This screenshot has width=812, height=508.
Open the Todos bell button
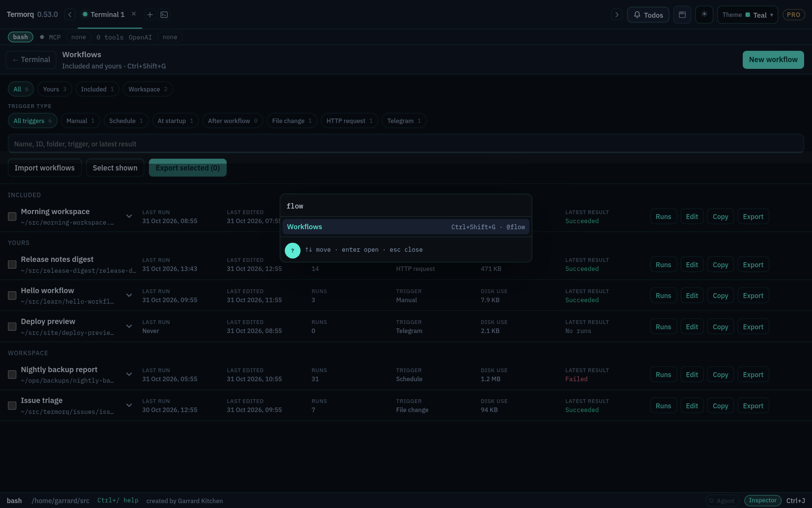click(x=648, y=15)
